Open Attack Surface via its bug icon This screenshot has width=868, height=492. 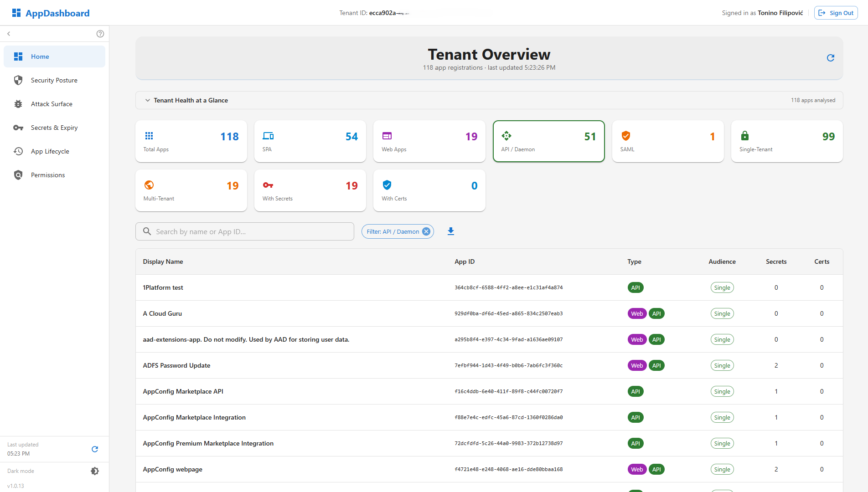(x=18, y=104)
